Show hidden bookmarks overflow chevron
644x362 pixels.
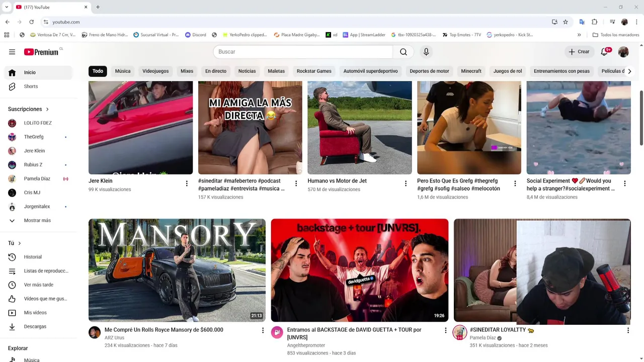(x=579, y=35)
